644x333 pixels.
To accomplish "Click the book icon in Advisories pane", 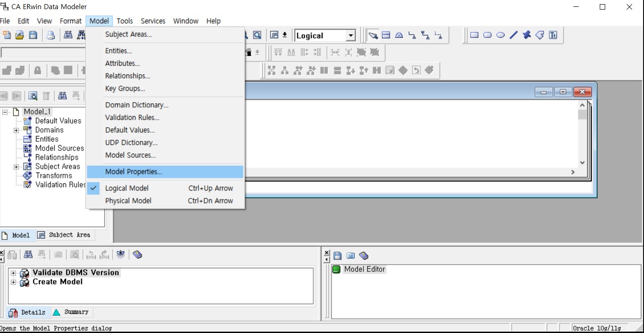I will click(364, 255).
